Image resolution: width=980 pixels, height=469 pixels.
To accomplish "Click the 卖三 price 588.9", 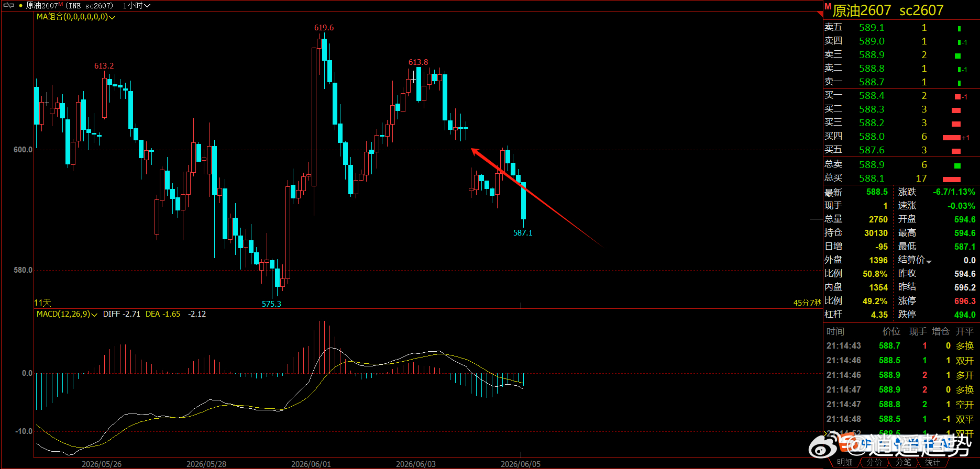I will pos(872,55).
